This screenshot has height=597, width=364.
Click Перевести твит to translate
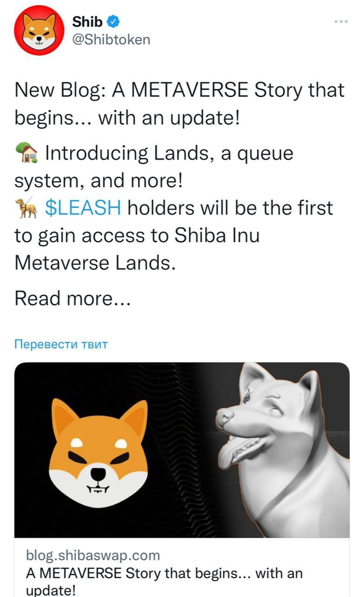coord(61,345)
